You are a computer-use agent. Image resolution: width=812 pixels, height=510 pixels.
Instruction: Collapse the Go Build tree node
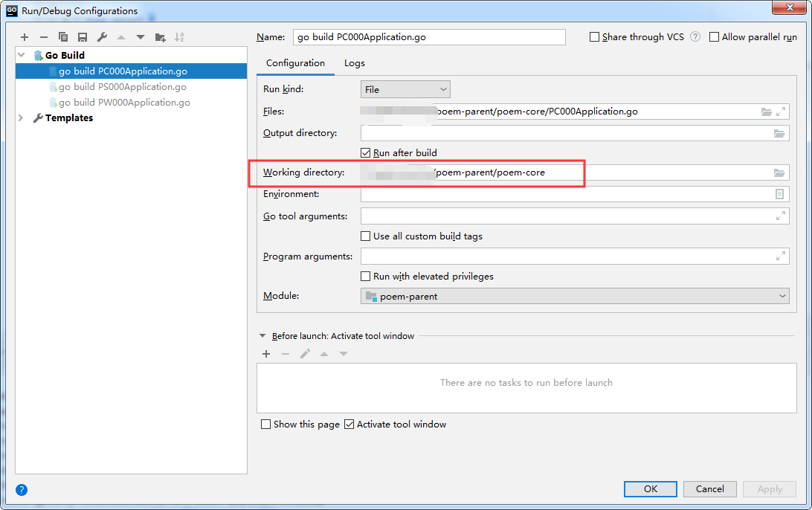pyautogui.click(x=22, y=55)
